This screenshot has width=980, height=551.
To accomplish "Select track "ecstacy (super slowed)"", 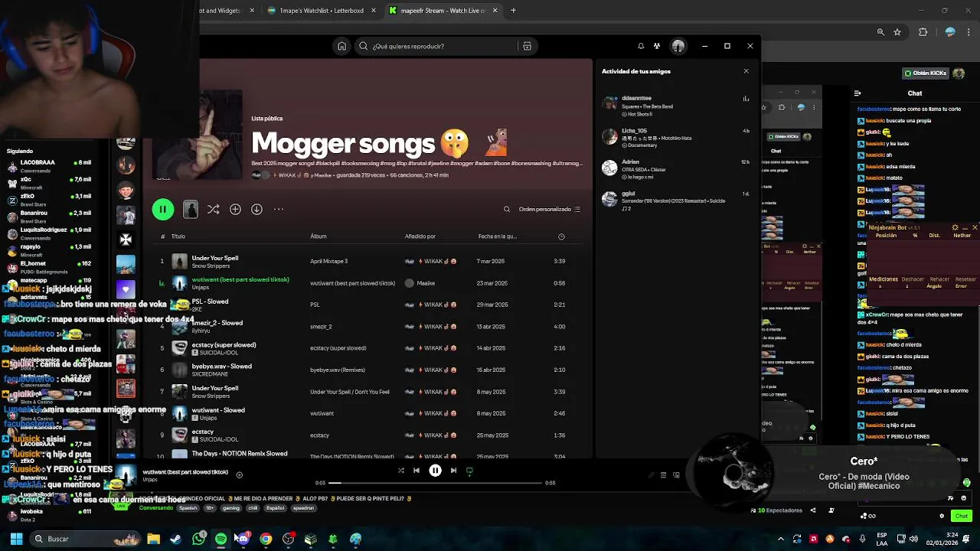I will (224, 344).
